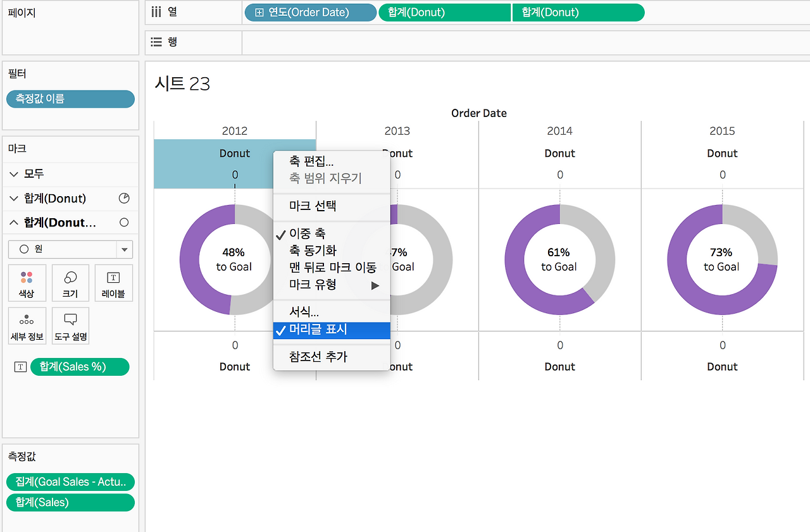Select the 합계(Sales) measure value pill
The image size is (810, 532).
[70, 502]
